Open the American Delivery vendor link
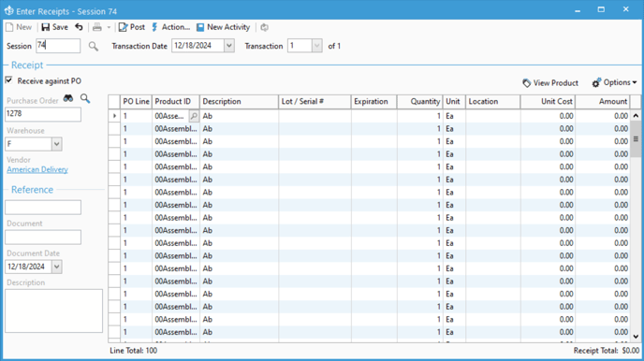Screen dimensions: 644x361 pos(37,169)
